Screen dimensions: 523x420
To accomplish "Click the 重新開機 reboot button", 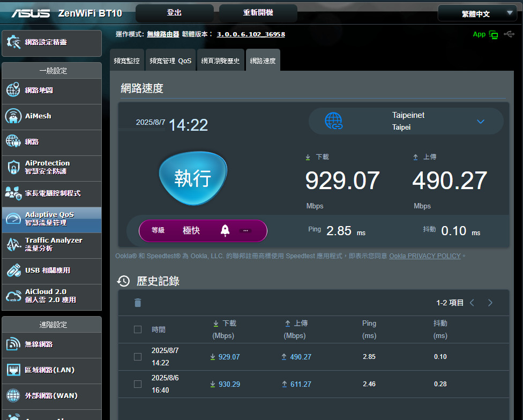I will 258,13.
